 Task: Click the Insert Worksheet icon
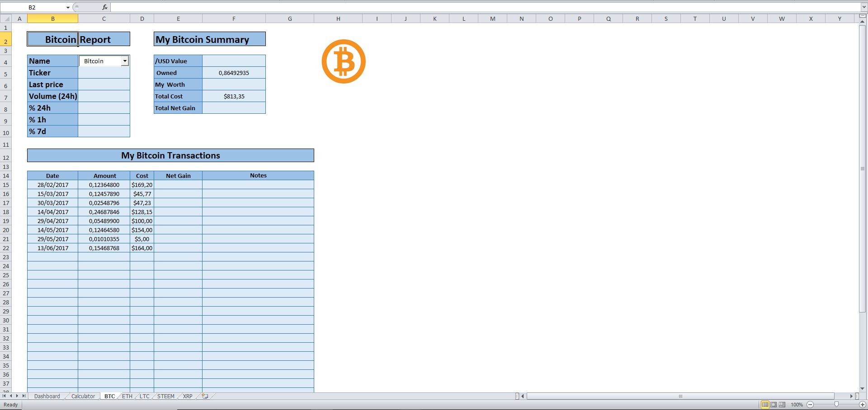click(x=204, y=396)
